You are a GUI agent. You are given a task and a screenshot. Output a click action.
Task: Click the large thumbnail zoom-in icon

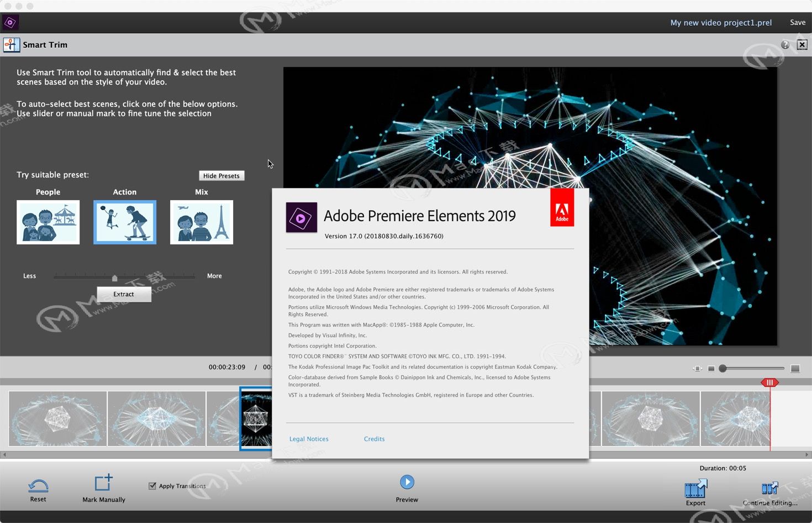[x=795, y=369]
